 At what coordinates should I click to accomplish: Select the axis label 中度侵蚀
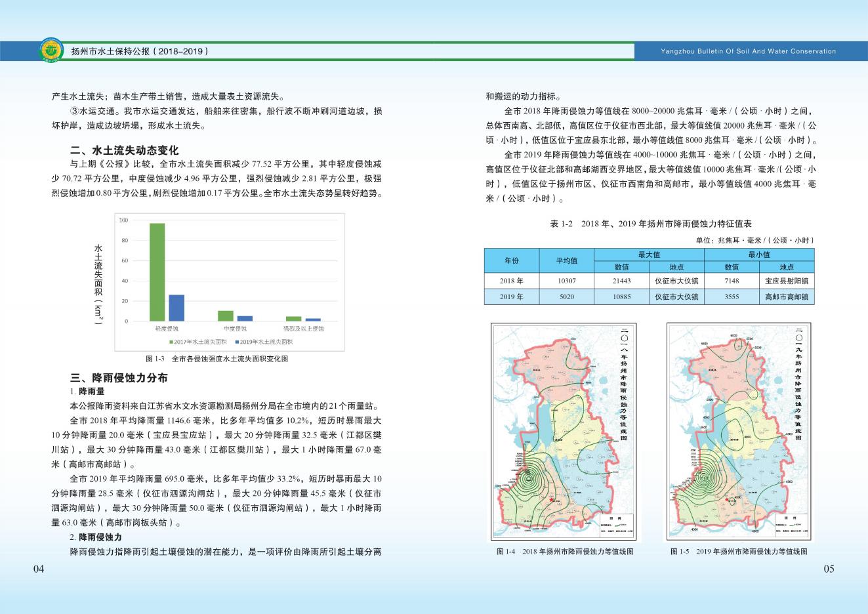[235, 329]
